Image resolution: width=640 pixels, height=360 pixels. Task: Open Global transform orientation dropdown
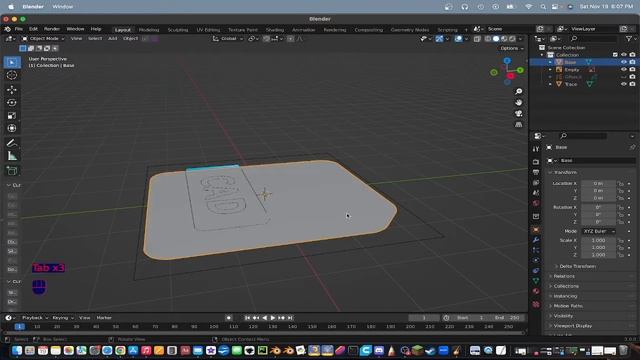click(228, 39)
